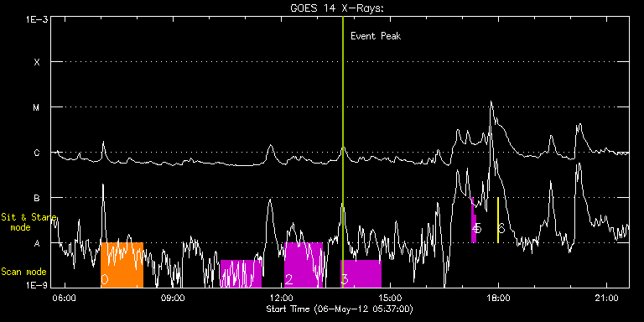Viewport: 644px width, 322px height.
Task: Click the 18:00 time axis tick label
Action: [498, 297]
